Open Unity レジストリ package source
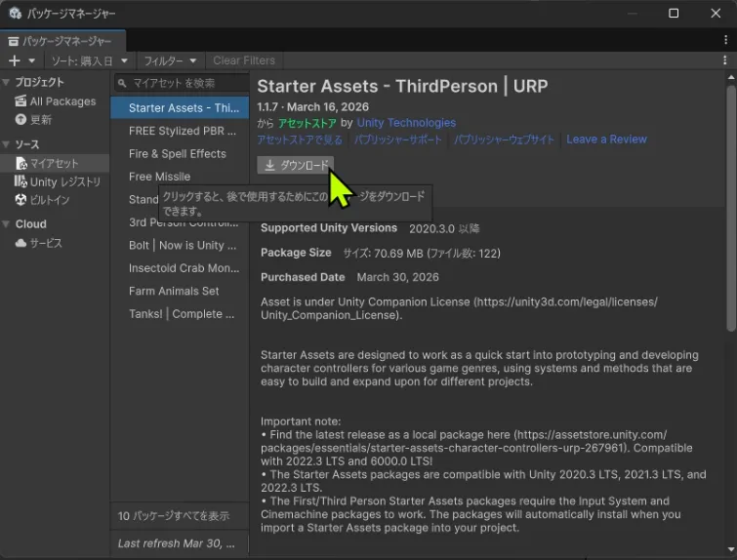This screenshot has height=560, width=737. pyautogui.click(x=64, y=182)
